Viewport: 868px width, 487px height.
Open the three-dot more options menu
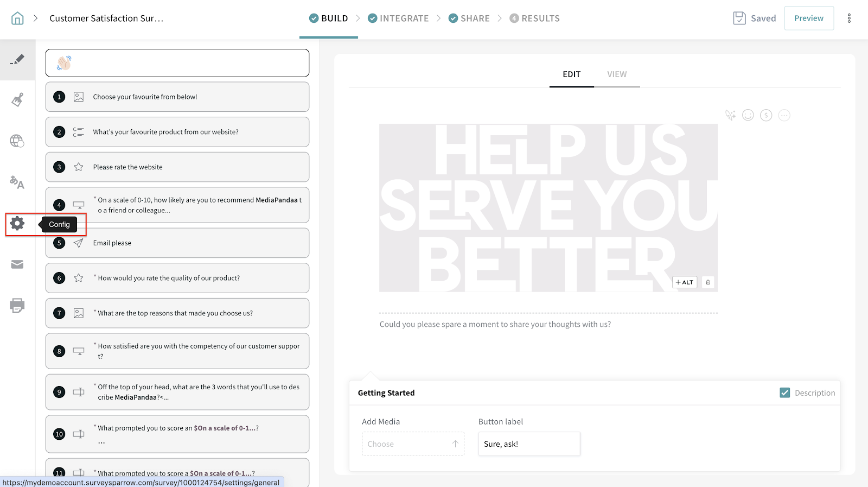tap(849, 18)
